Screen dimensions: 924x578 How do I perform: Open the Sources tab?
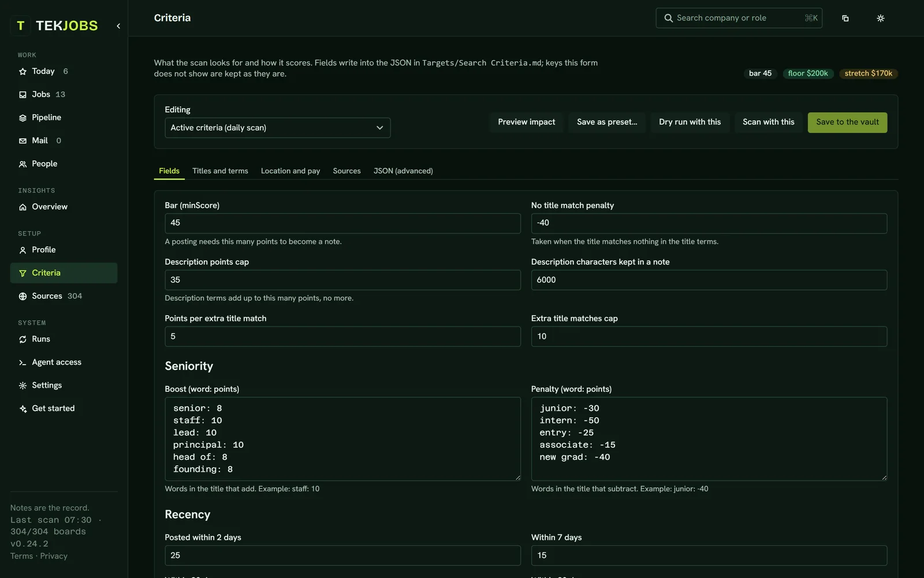point(346,171)
